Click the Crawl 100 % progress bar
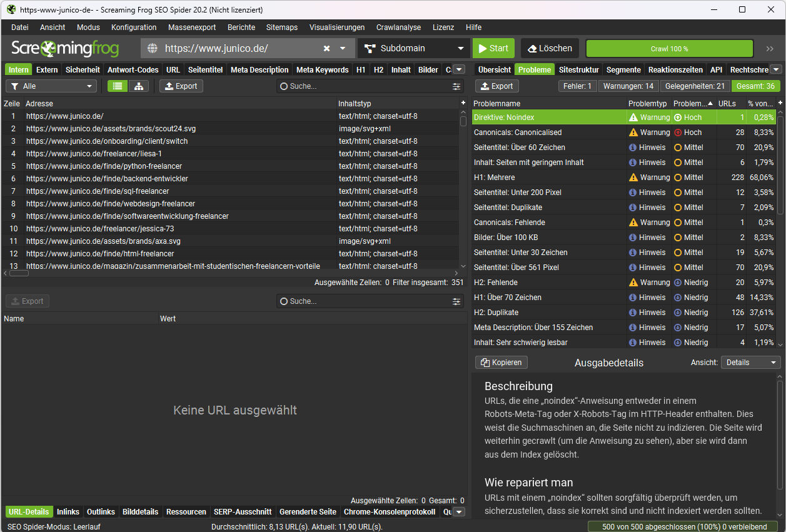Viewport: 786px width, 532px height. (669, 49)
